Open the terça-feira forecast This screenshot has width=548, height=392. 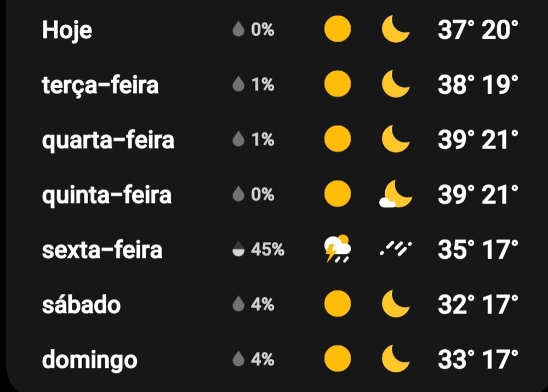point(100,85)
